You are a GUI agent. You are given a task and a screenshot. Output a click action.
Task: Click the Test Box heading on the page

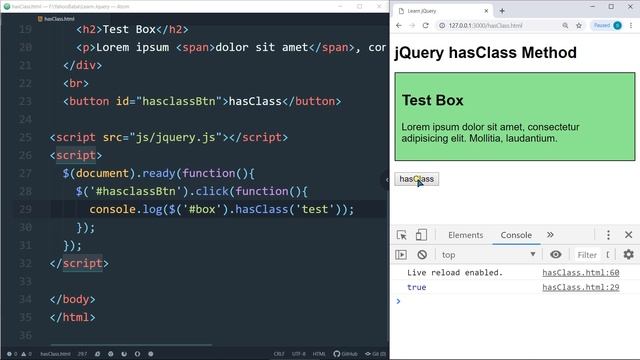pyautogui.click(x=433, y=100)
